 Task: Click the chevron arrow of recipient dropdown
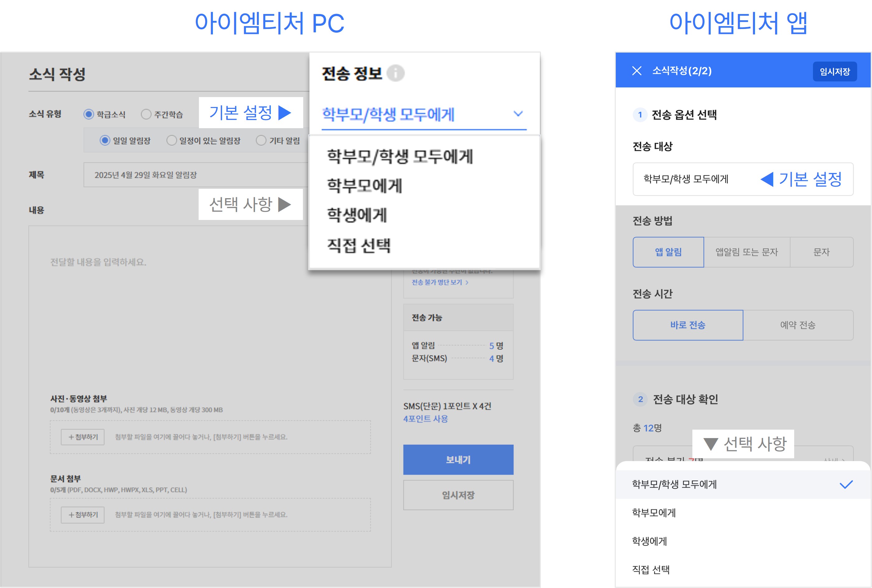(x=518, y=114)
